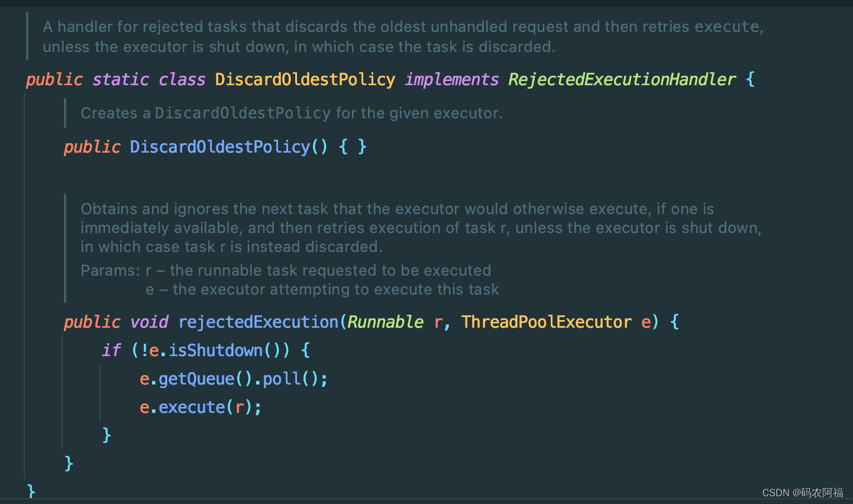Click the 'Obtains and ignores the next task' doc line

point(398,209)
